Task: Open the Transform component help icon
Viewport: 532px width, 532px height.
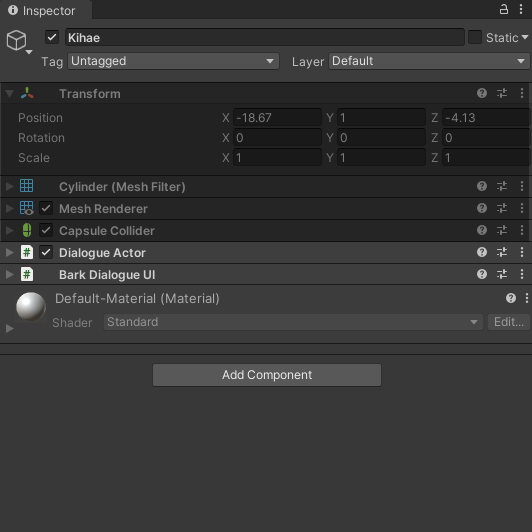Action: pyautogui.click(x=482, y=93)
